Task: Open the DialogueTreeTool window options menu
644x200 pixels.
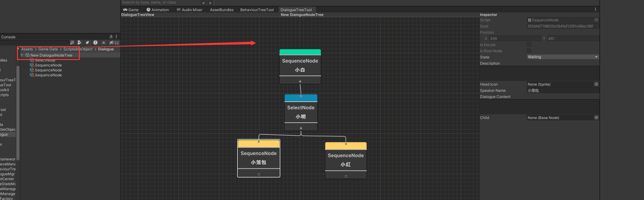Action: pyautogui.click(x=595, y=10)
